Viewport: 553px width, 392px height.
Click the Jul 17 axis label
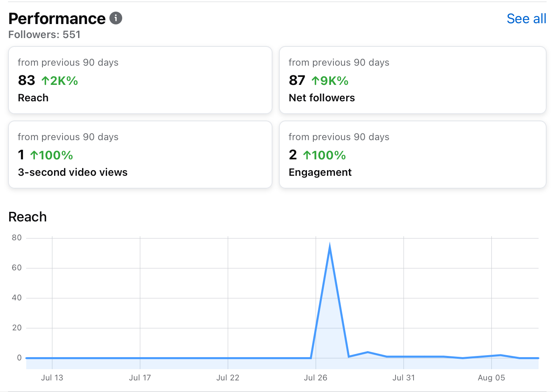pyautogui.click(x=140, y=378)
